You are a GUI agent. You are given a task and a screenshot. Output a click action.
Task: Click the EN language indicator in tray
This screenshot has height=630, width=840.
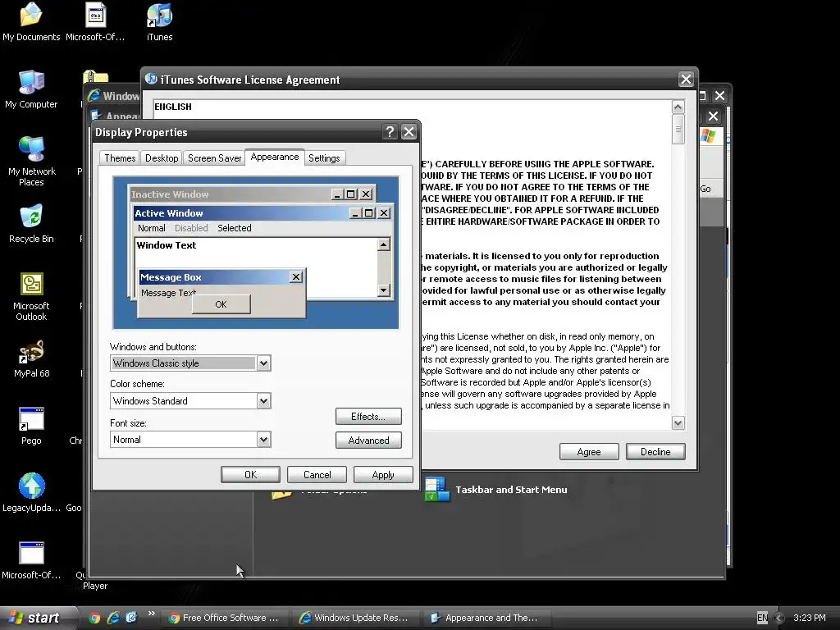(762, 618)
